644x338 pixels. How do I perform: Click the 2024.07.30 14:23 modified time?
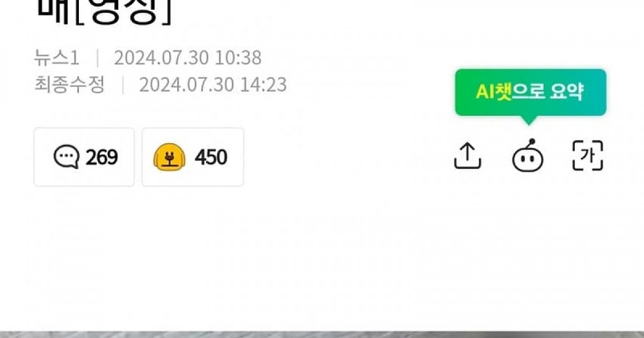click(x=213, y=85)
